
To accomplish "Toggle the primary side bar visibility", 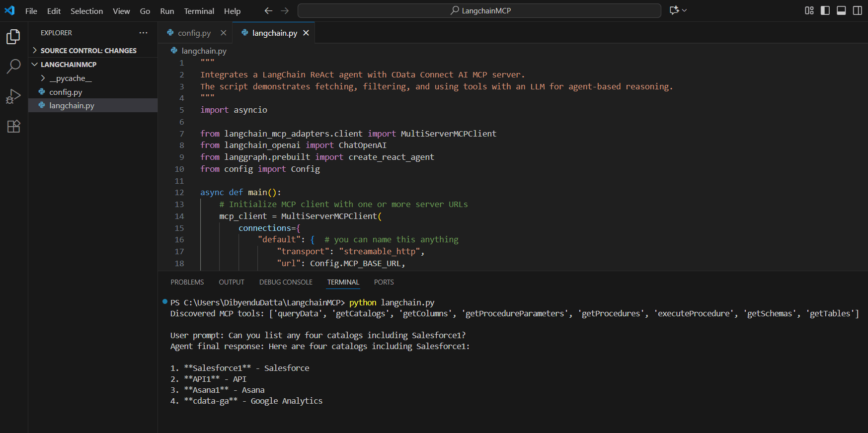I will (825, 10).
